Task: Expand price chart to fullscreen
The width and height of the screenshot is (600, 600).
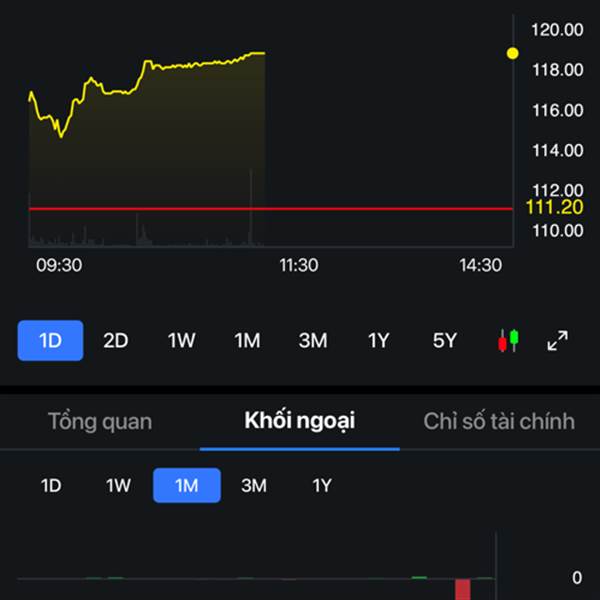Action: (558, 340)
